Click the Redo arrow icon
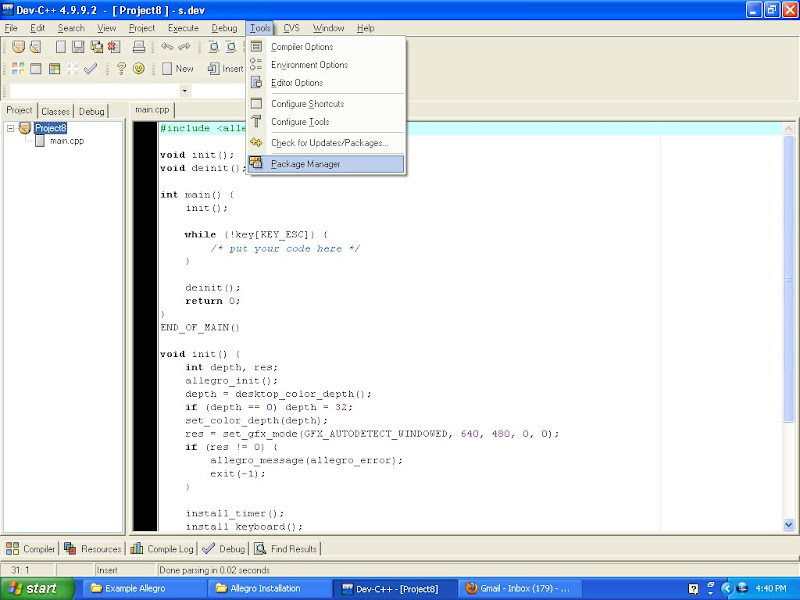This screenshot has height=600, width=800. click(x=184, y=46)
